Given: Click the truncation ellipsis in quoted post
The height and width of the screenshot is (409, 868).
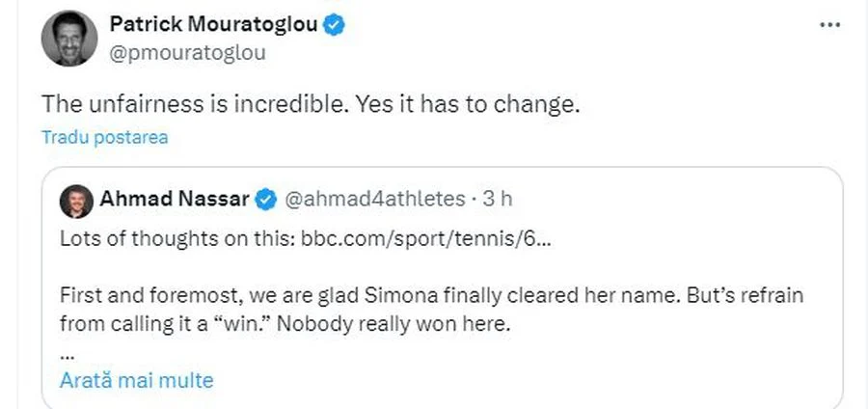Looking at the screenshot, I should [x=68, y=351].
